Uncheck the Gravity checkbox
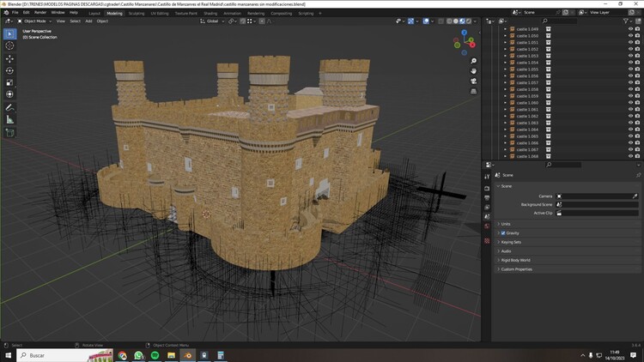The image size is (644, 362). point(503,232)
